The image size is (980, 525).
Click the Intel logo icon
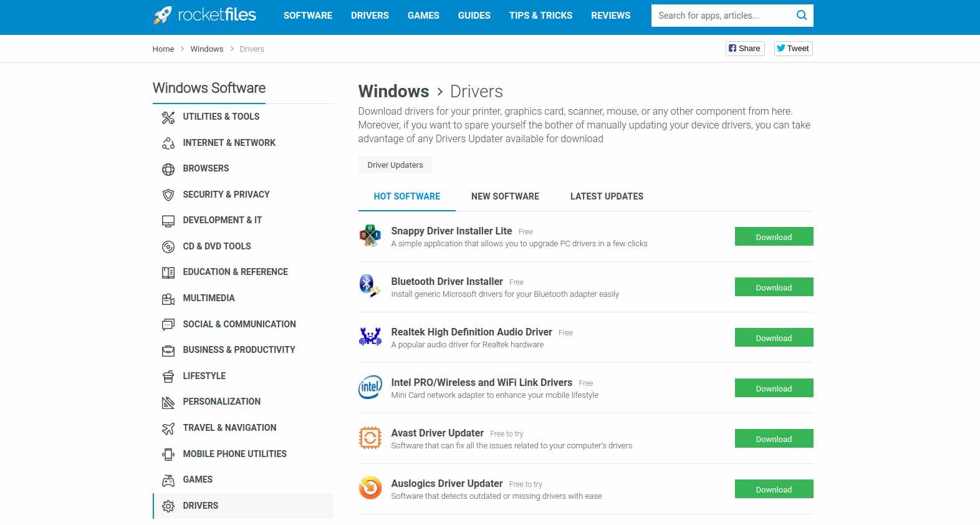(x=370, y=388)
